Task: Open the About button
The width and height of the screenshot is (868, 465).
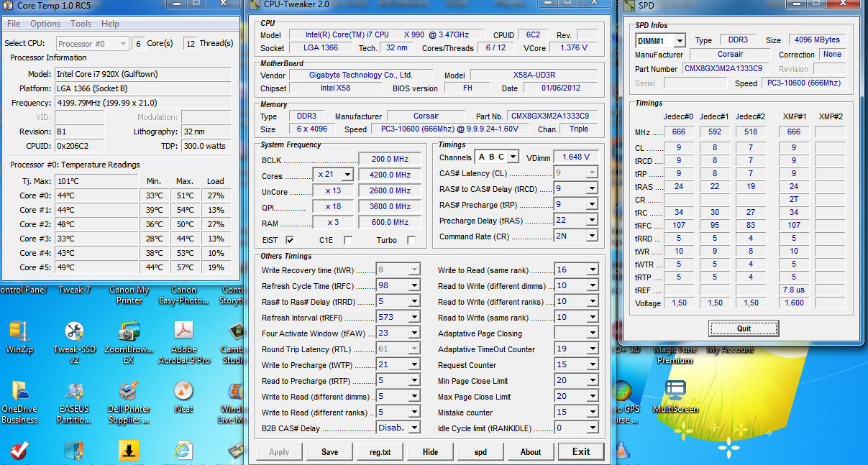Action: (x=531, y=452)
